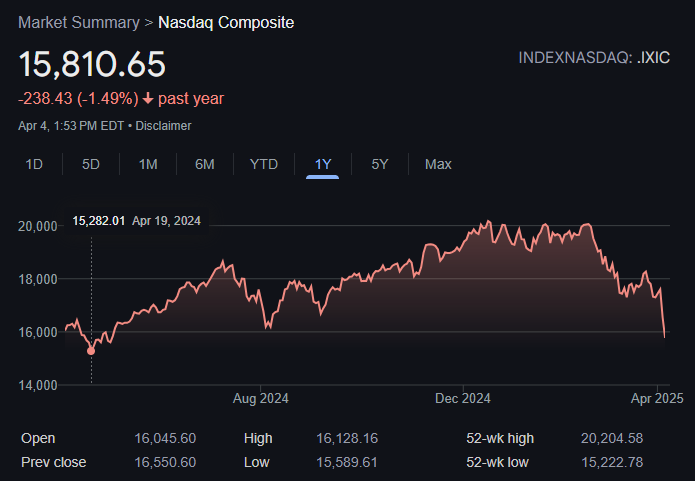Click the 14,000 y-axis label
Viewport: 695px width, 481px height.
pos(38,386)
